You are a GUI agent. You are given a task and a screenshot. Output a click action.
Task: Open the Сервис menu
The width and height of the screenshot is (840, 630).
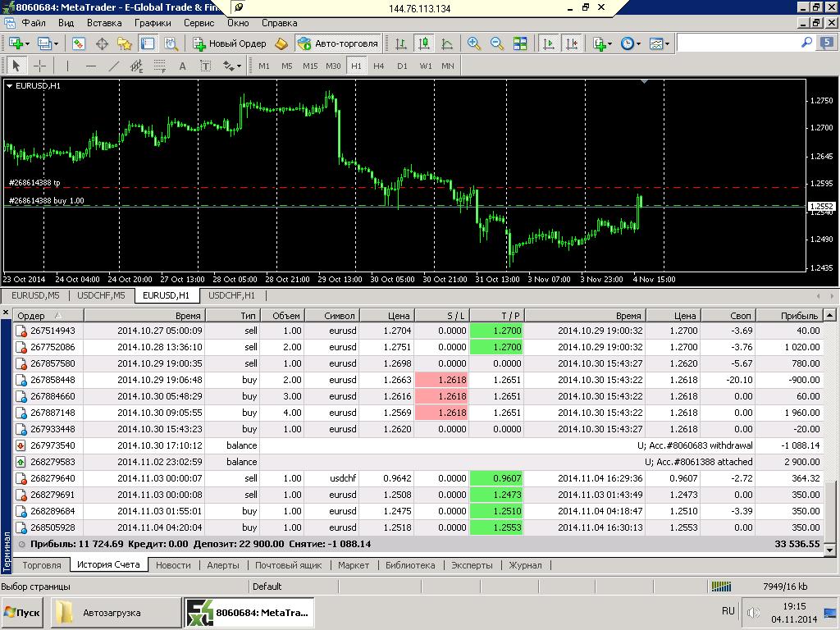(x=199, y=23)
